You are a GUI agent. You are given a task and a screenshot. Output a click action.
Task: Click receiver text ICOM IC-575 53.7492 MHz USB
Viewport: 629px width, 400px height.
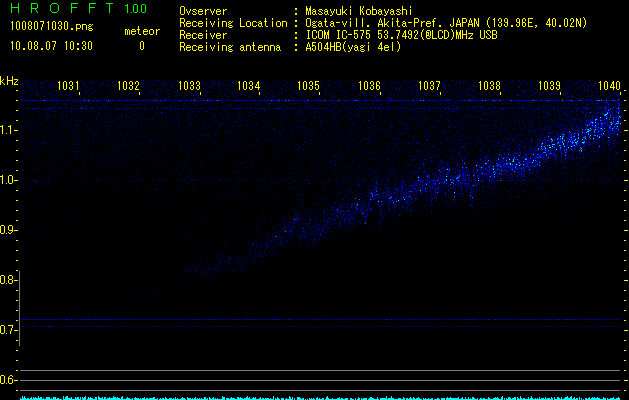click(x=401, y=35)
